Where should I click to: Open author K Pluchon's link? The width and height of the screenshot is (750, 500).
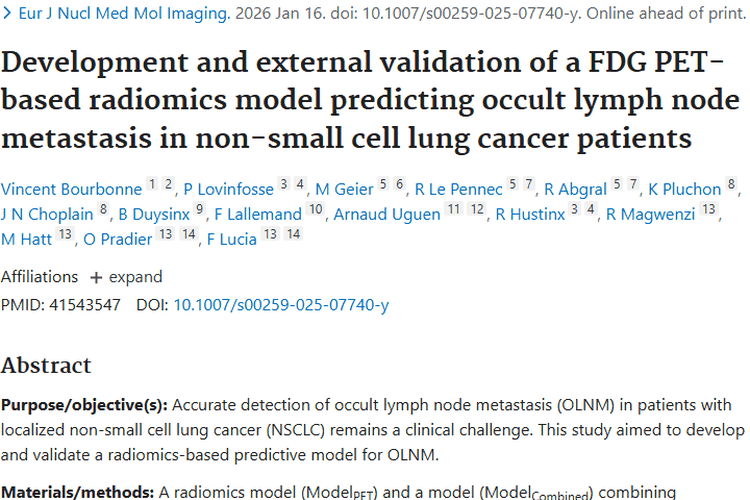click(x=685, y=189)
